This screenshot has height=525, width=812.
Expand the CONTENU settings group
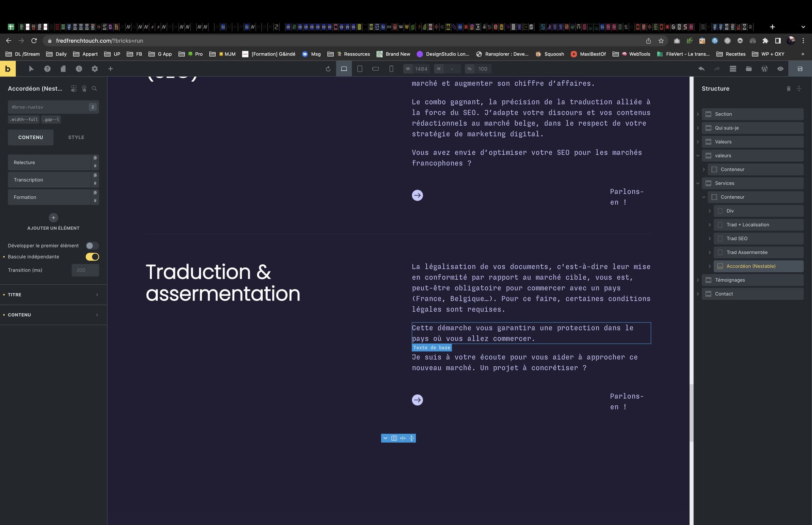coord(53,315)
